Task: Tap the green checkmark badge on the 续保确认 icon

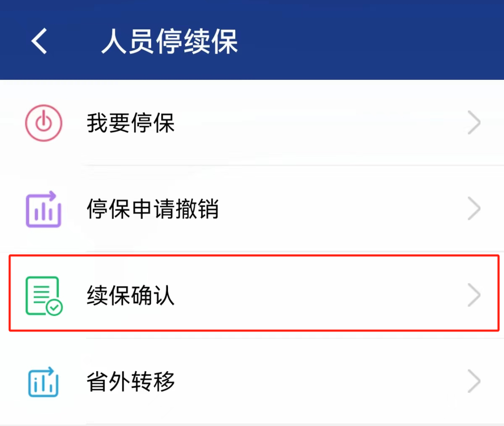Action: click(x=55, y=307)
